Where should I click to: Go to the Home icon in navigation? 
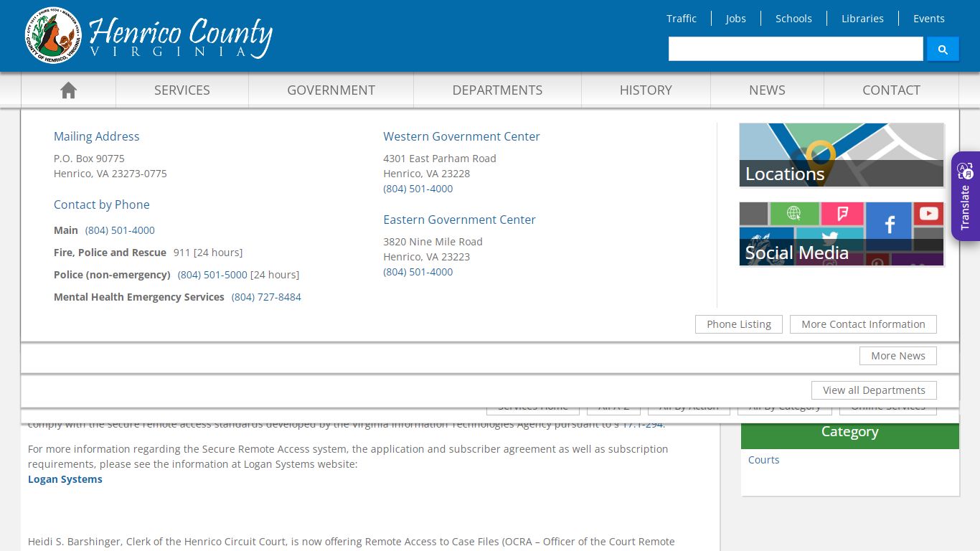click(68, 90)
